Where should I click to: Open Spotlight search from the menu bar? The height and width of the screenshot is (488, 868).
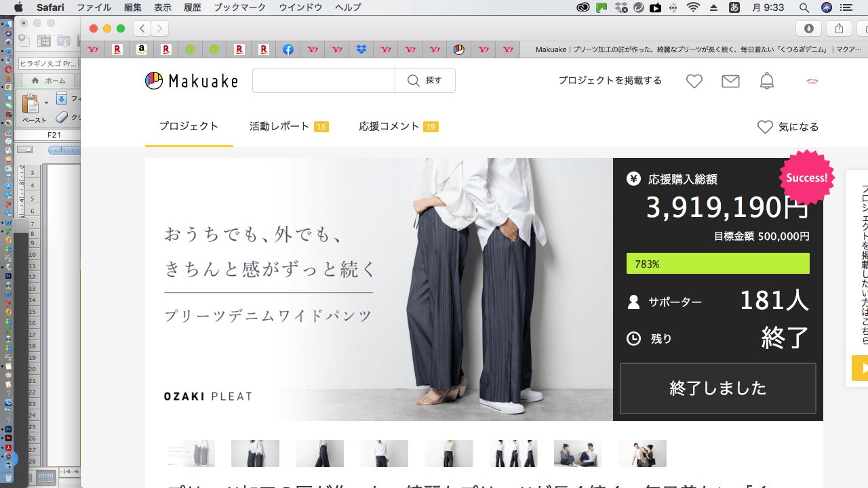[x=804, y=7]
